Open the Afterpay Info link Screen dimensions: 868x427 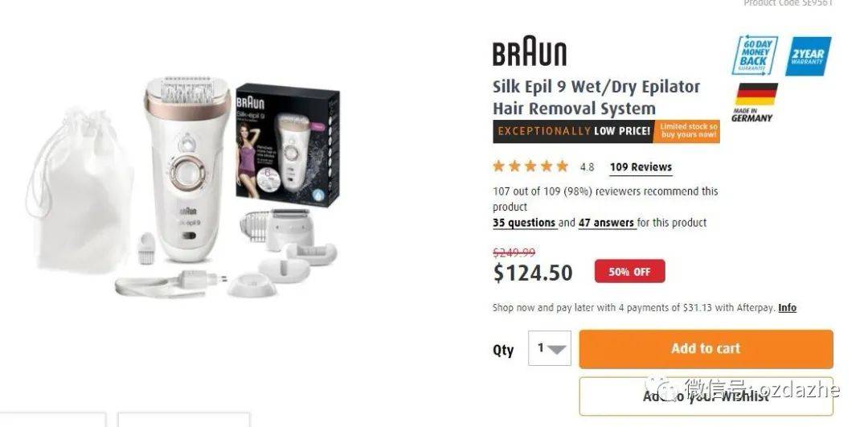787,308
